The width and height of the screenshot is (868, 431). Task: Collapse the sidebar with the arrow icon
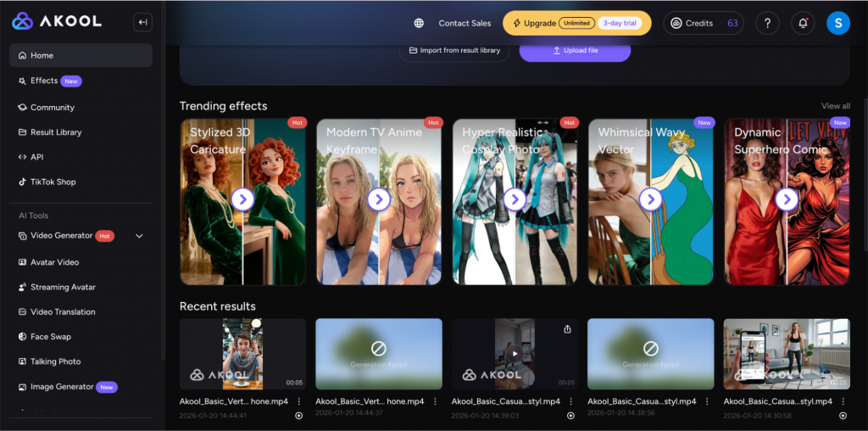(142, 22)
